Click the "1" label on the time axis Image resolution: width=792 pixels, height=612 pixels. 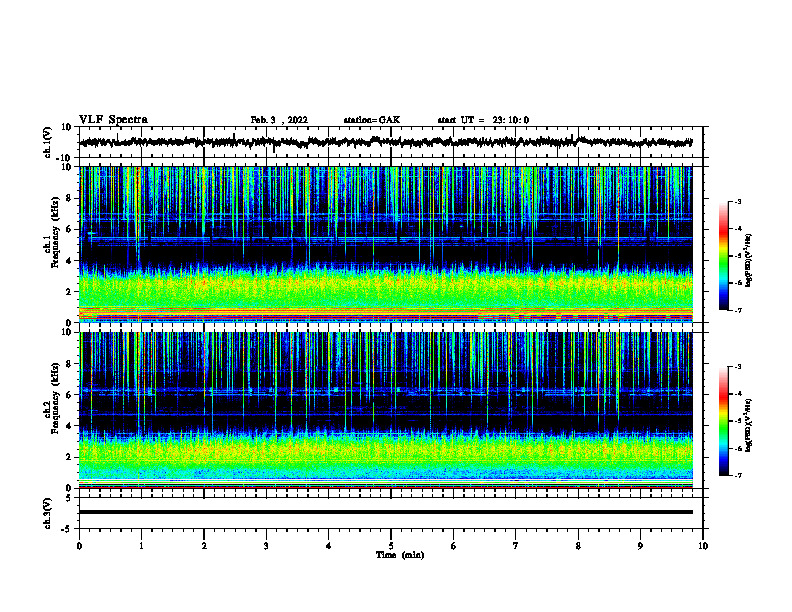point(141,546)
